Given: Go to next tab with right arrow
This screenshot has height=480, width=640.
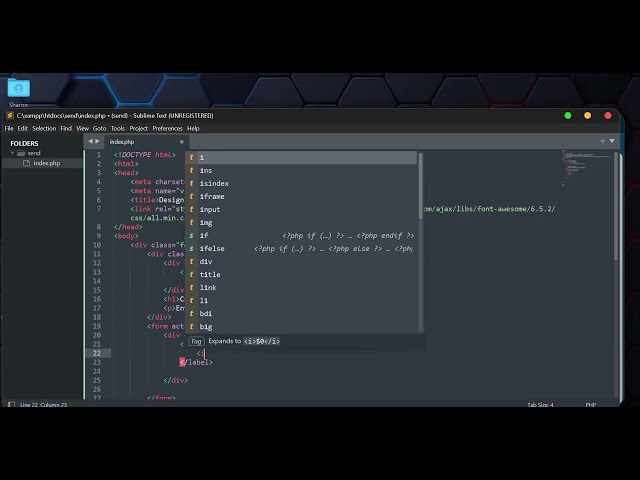Looking at the screenshot, I should coord(97,141).
